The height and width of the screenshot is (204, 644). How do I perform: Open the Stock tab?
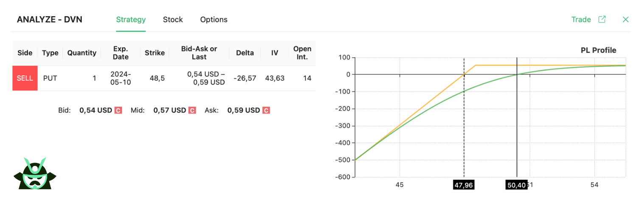click(173, 19)
